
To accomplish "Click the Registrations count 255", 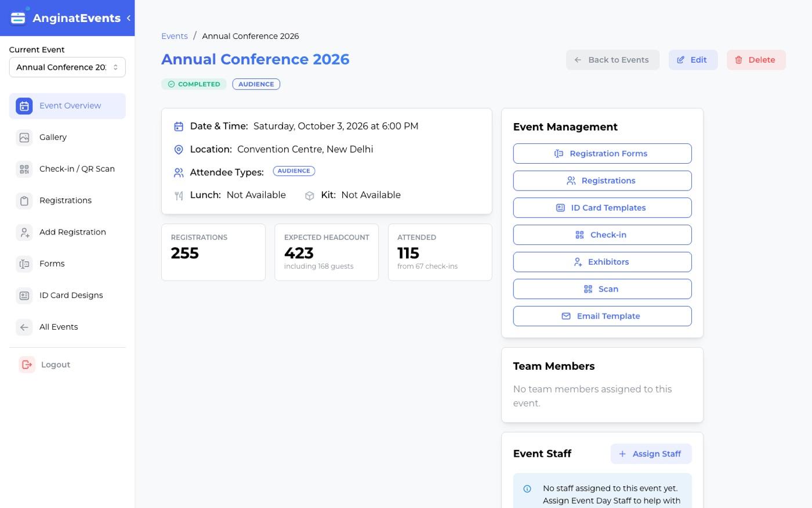I will (x=185, y=253).
